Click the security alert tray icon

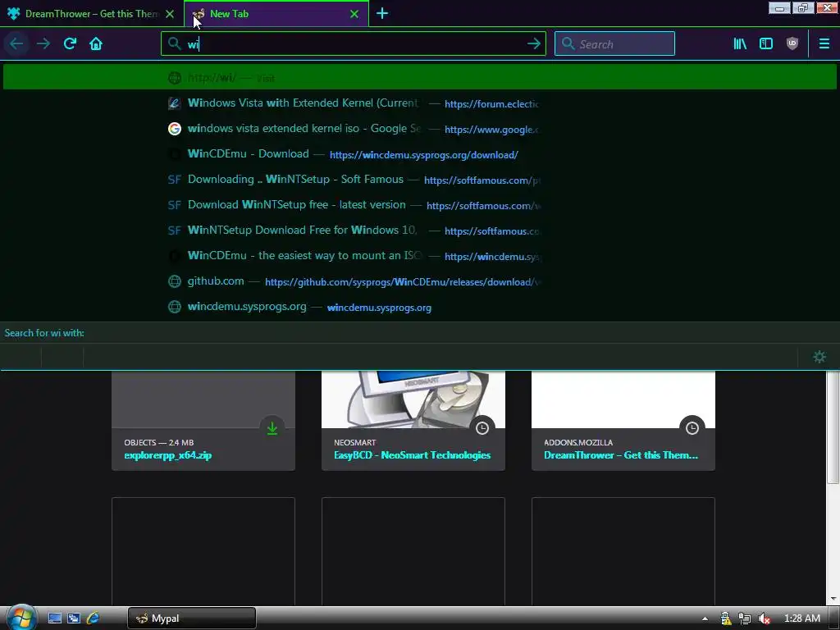coord(725,619)
